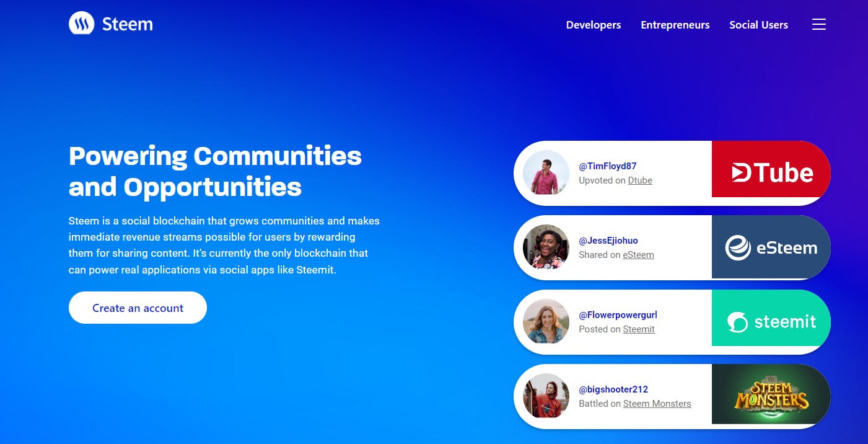Click the @TimFloyd87 username
Screen dimensions: 868x444
[608, 166]
